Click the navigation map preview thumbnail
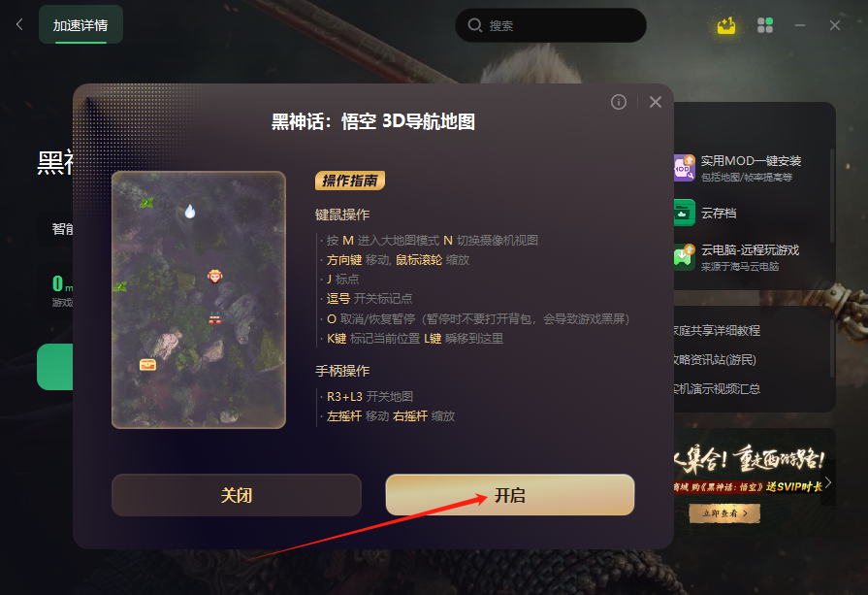868x595 pixels. (199, 300)
